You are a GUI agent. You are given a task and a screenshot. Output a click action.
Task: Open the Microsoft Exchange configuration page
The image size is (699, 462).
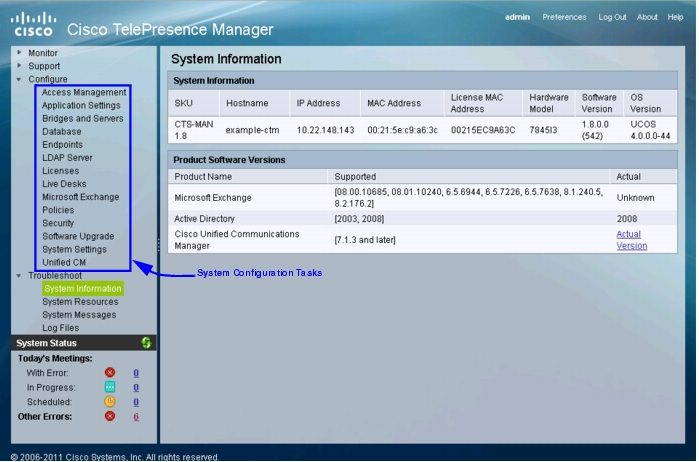(x=81, y=197)
